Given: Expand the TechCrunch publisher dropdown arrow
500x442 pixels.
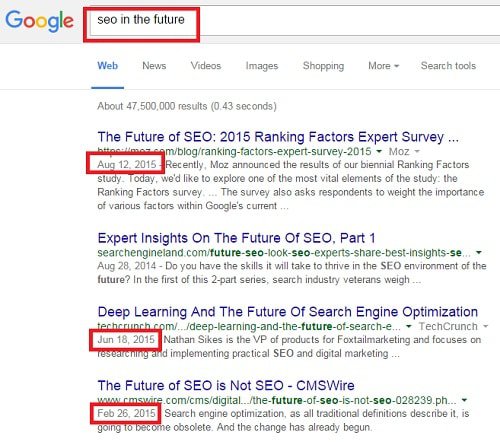Looking at the screenshot, I should click(x=485, y=326).
